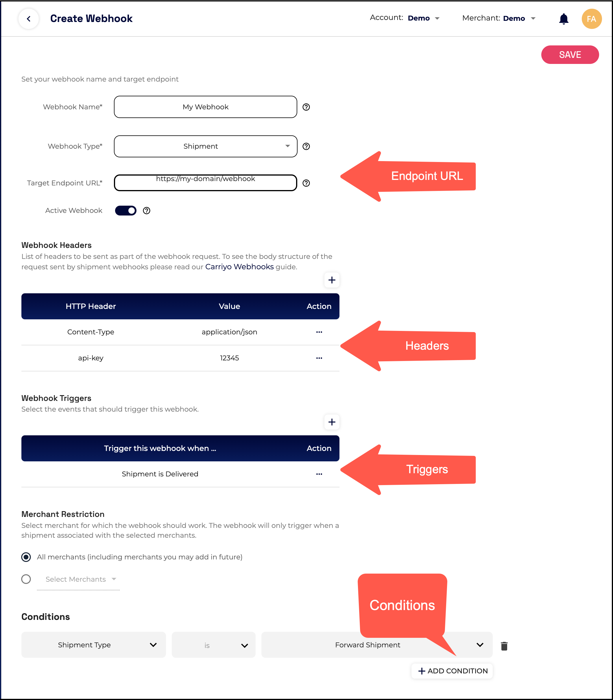Click the Webhook Name help question mark icon
The image size is (613, 700).
pyautogui.click(x=306, y=107)
